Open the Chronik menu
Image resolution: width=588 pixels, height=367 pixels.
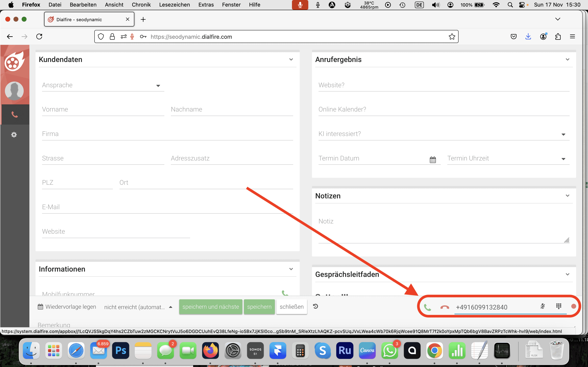[x=141, y=5]
